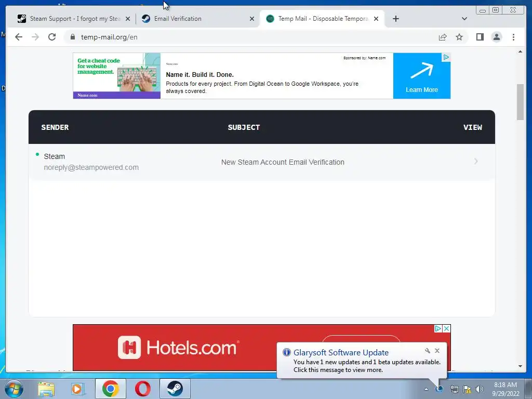Screen dimensions: 532x399
Task: Go back to the previous page
Action: tap(19, 37)
